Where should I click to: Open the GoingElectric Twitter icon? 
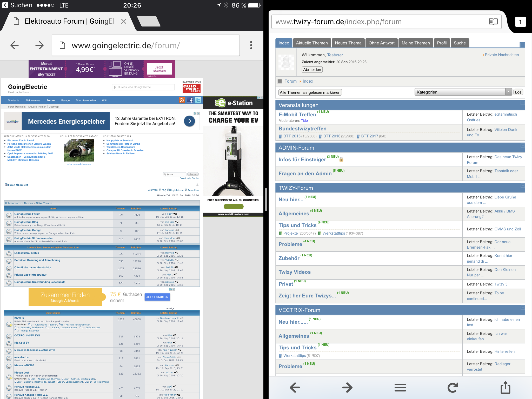tap(198, 100)
